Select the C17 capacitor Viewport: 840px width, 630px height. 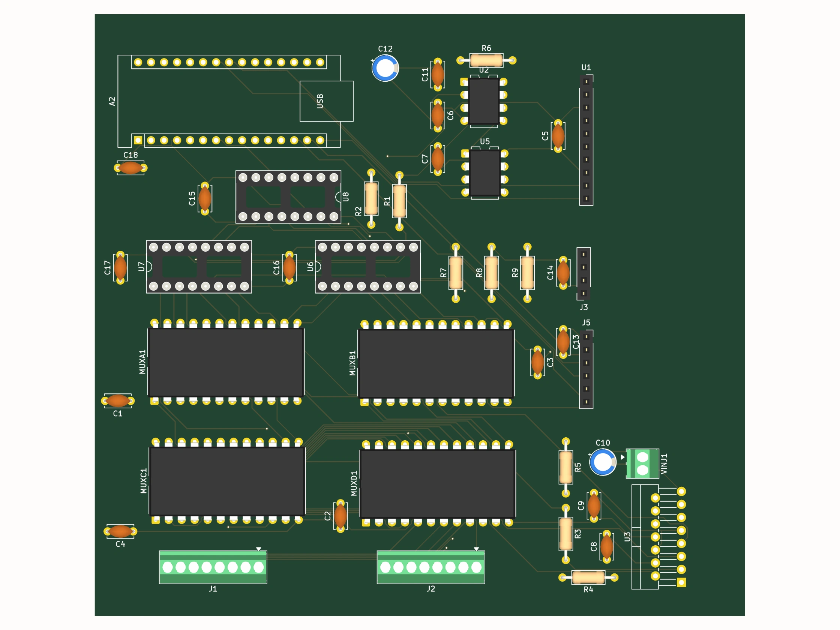tap(120, 268)
